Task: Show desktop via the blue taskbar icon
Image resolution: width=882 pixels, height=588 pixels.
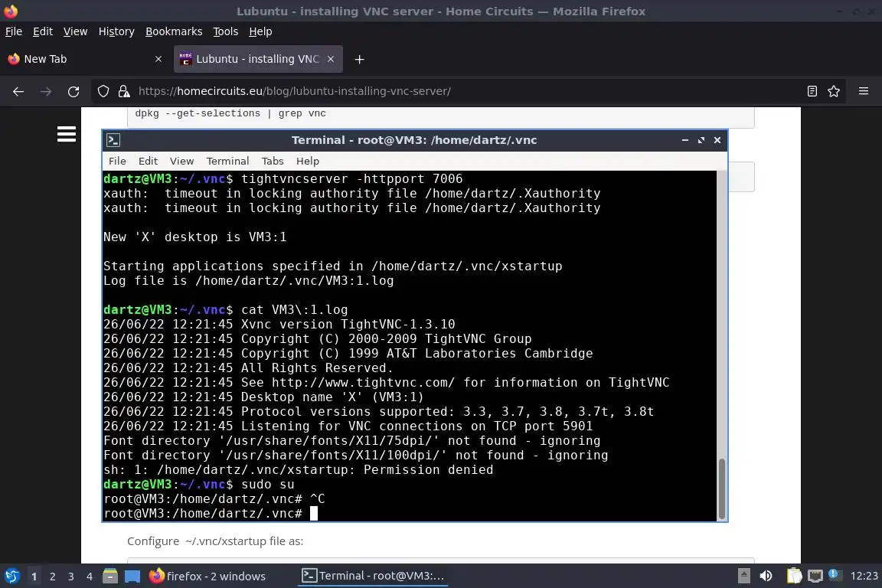Action: click(x=132, y=576)
